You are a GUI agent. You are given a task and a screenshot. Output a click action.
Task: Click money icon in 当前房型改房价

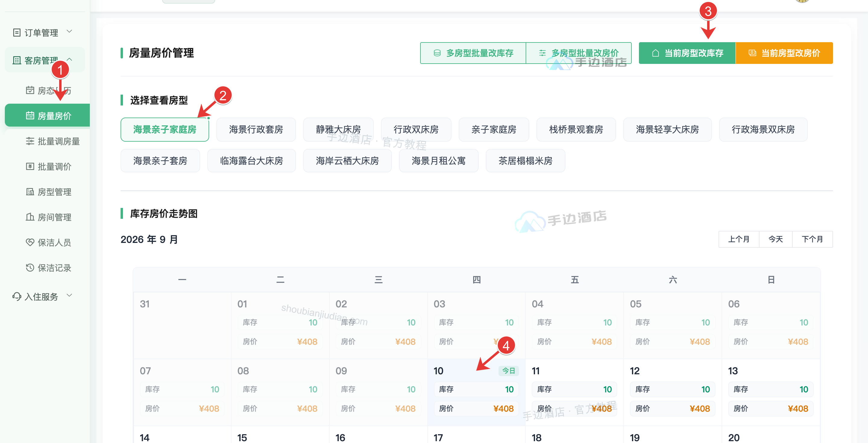click(753, 53)
